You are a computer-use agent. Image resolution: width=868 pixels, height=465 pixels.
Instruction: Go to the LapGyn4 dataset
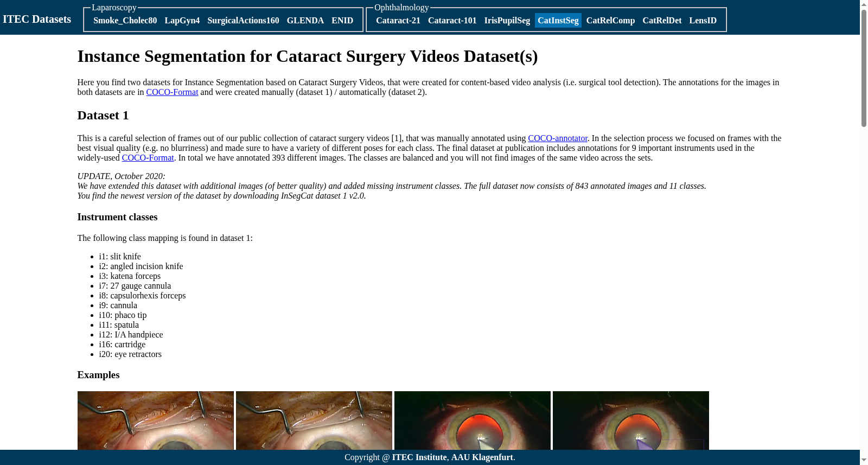[x=182, y=21]
